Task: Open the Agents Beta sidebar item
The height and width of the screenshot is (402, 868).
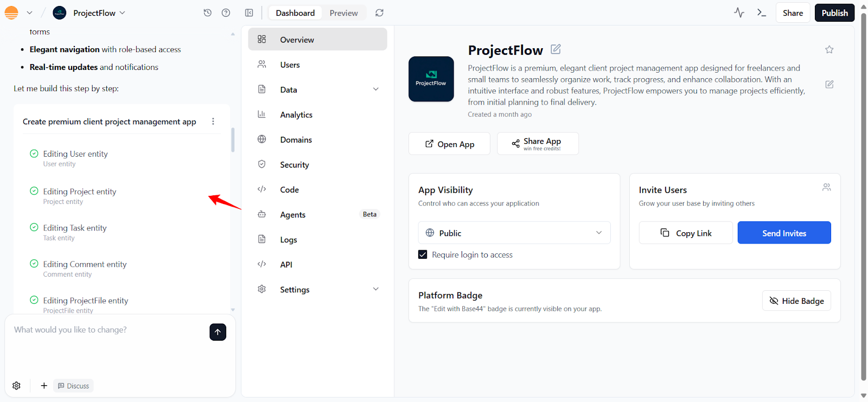Action: pos(318,214)
